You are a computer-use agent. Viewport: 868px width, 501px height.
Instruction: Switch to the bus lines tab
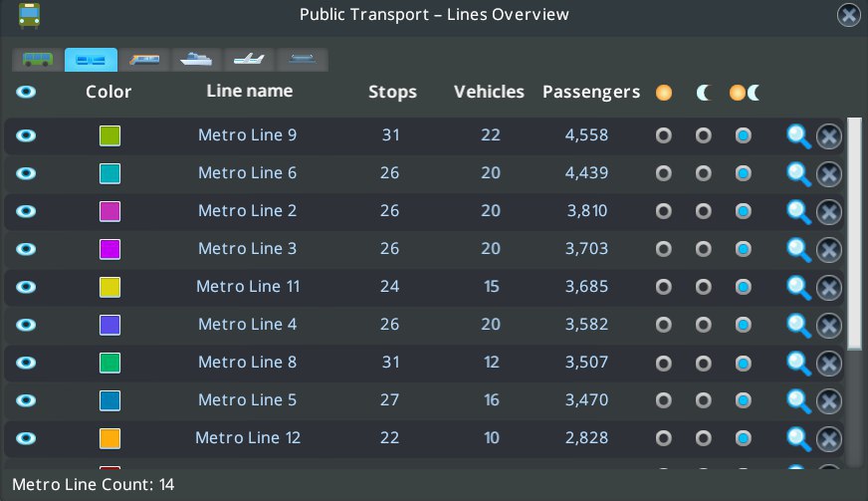click(39, 60)
